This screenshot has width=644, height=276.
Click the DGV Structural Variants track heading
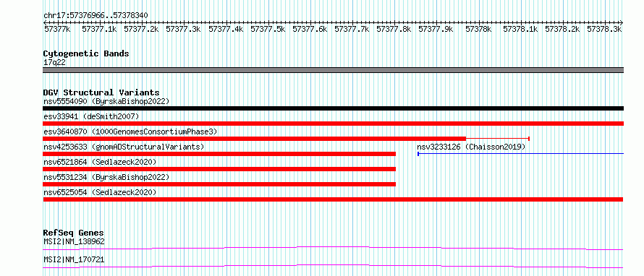101,92
